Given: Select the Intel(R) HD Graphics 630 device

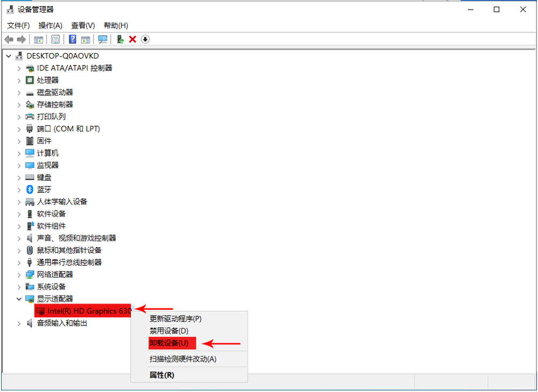Looking at the screenshot, I should tap(83, 311).
